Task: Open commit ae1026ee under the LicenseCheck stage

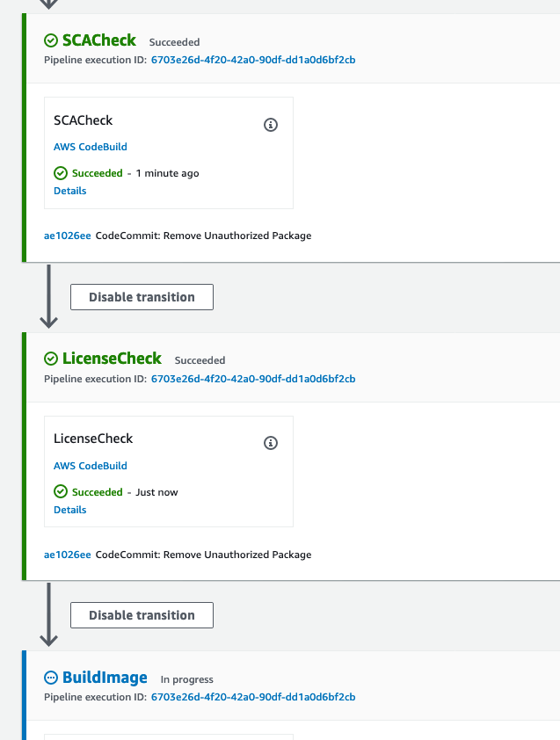Action: coord(68,555)
